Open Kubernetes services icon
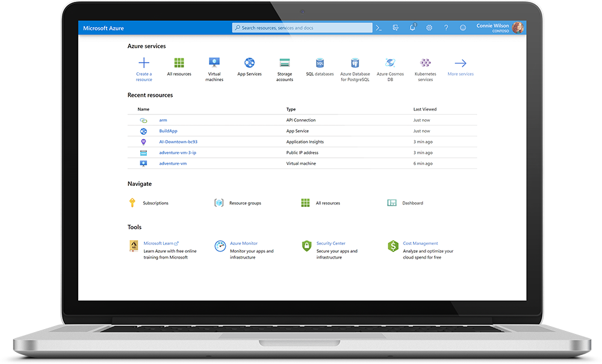This screenshot has height=364, width=602. [426, 63]
